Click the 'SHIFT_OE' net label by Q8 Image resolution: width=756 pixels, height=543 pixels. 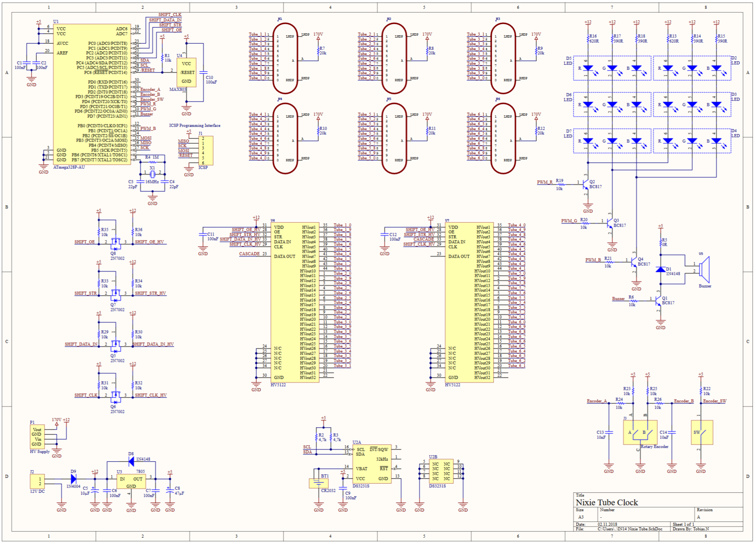[x=84, y=242]
